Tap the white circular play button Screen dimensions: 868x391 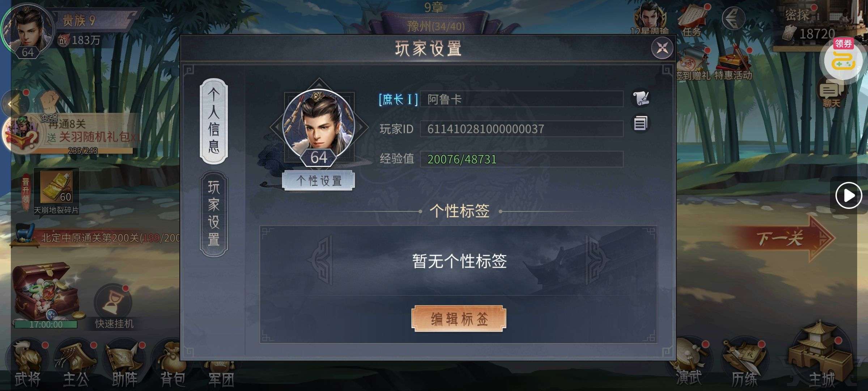(848, 195)
